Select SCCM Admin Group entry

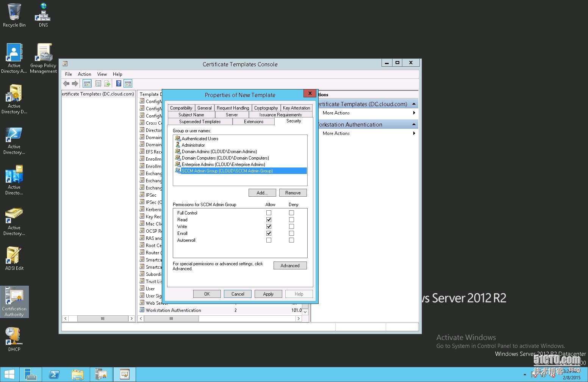click(240, 171)
